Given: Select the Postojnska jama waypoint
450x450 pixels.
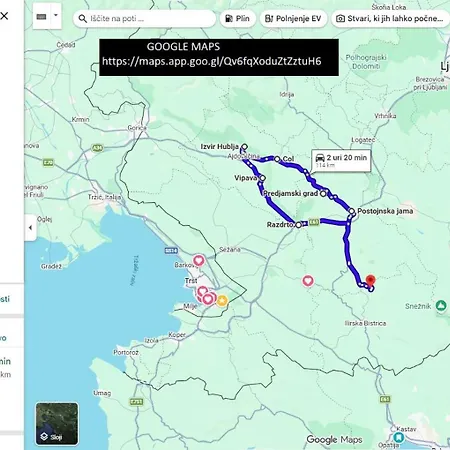Looking at the screenshot, I should pyautogui.click(x=352, y=211).
